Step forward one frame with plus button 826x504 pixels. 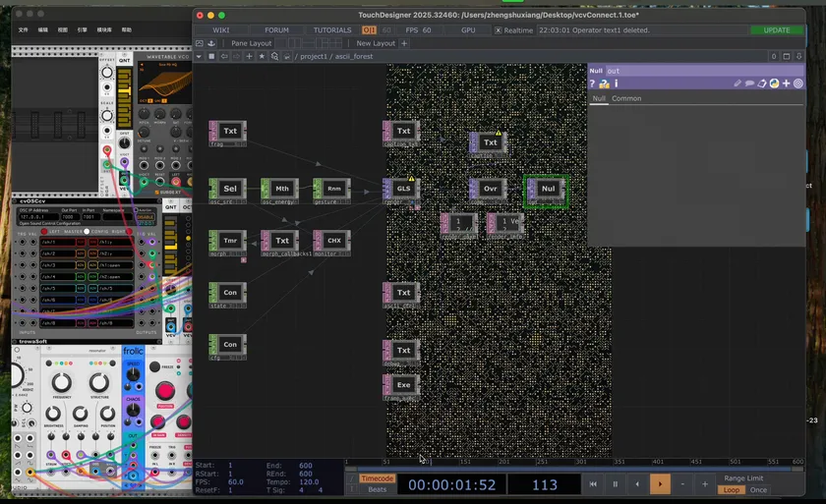[x=705, y=484]
